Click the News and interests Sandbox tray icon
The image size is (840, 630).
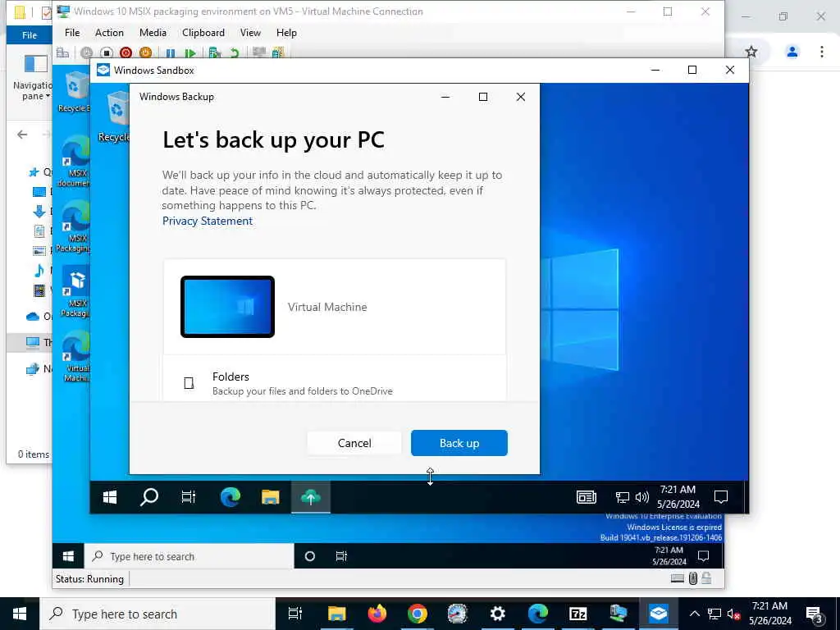(586, 497)
